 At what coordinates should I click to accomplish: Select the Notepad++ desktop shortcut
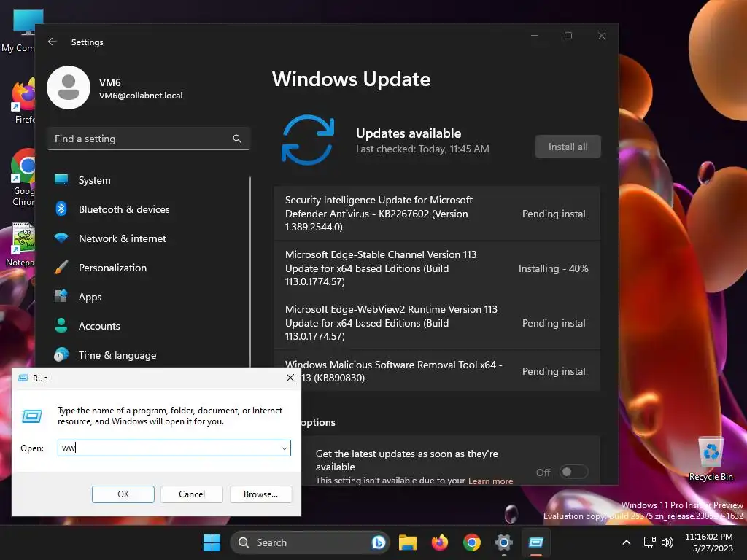[20, 245]
